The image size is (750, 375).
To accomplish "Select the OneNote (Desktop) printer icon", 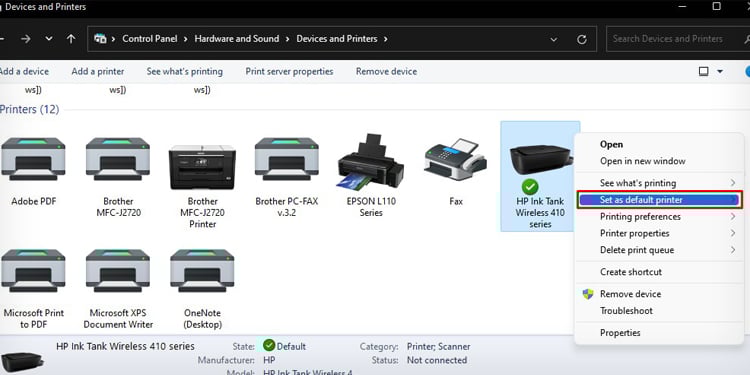I will [x=202, y=271].
